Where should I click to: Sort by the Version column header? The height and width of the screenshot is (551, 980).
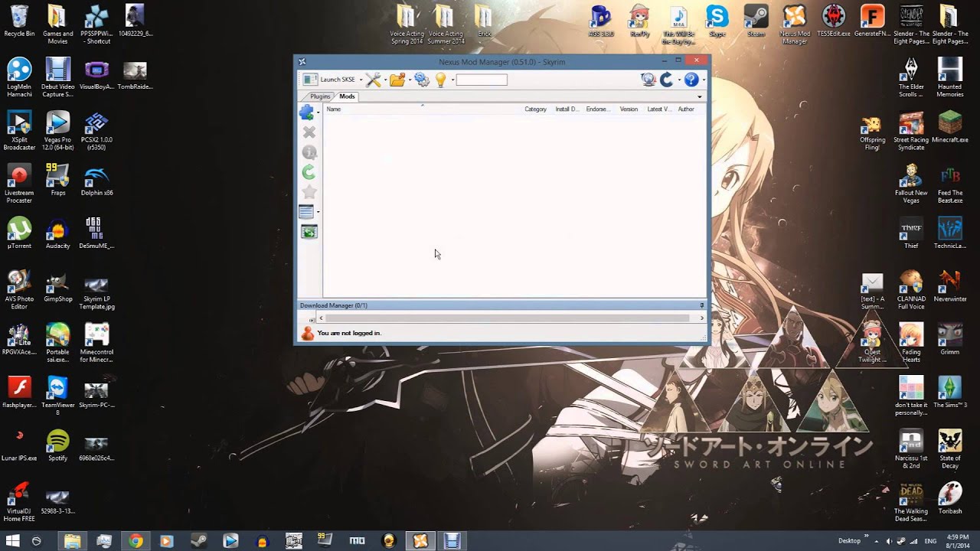pyautogui.click(x=630, y=109)
